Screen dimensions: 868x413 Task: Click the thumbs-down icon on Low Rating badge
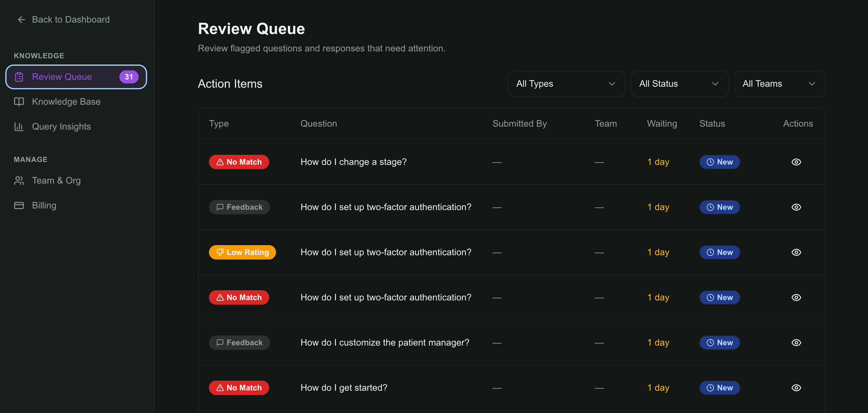220,252
